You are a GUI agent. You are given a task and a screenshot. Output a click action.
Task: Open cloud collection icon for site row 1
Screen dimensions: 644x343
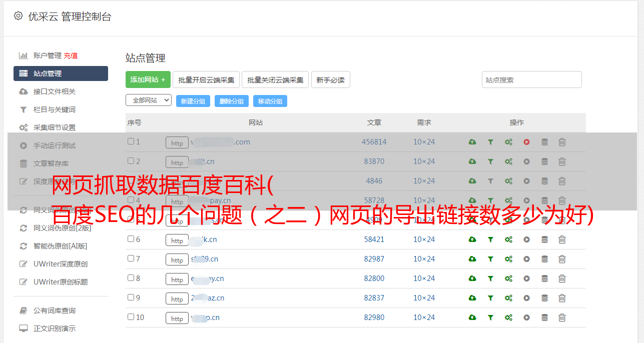tap(472, 142)
